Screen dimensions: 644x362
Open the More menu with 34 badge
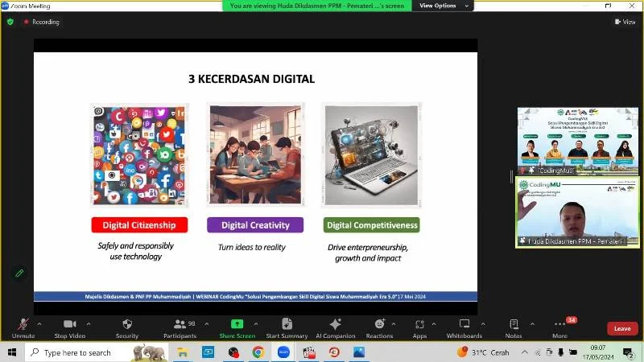pyautogui.click(x=560, y=328)
